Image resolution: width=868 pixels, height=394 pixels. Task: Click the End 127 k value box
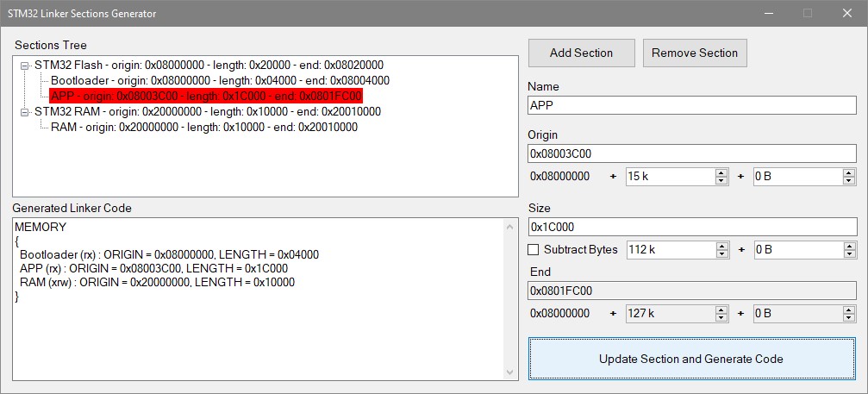coord(671,314)
